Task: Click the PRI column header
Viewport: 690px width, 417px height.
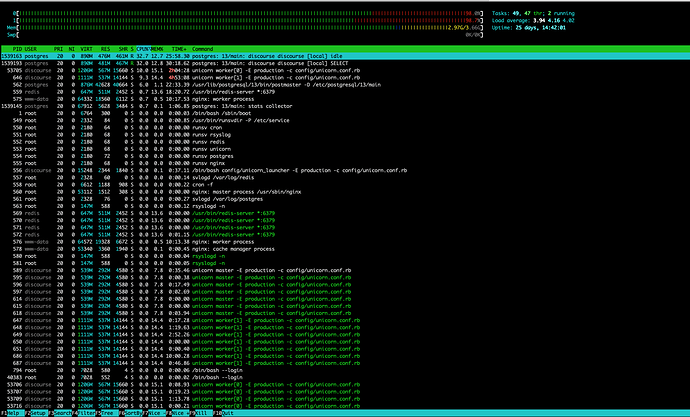Action: (58, 49)
